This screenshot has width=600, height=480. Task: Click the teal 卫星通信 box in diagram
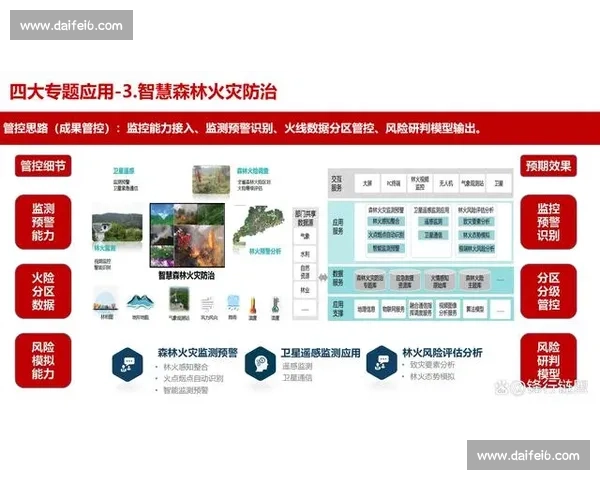click(433, 235)
